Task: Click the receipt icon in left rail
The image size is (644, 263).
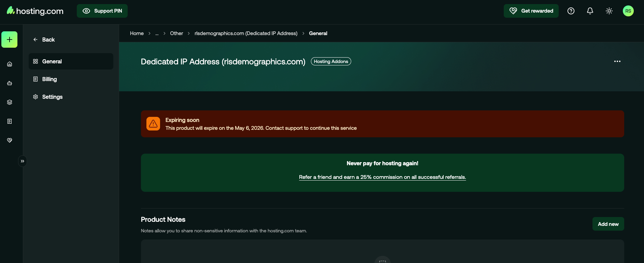Action: tap(10, 121)
